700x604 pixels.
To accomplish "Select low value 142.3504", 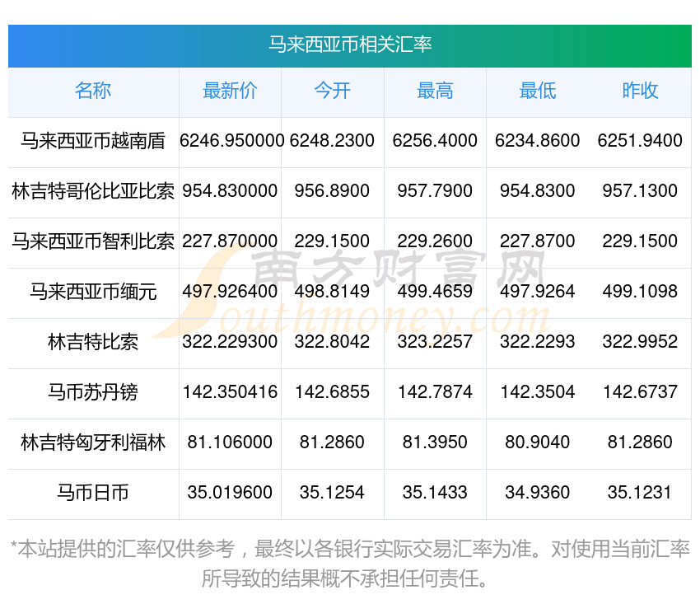I will coord(538,392).
